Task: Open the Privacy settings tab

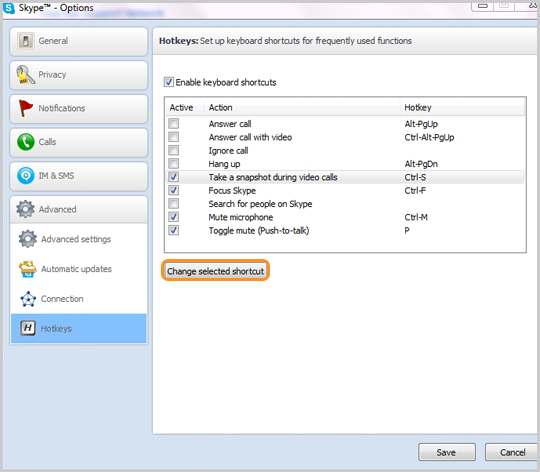Action: click(x=79, y=75)
